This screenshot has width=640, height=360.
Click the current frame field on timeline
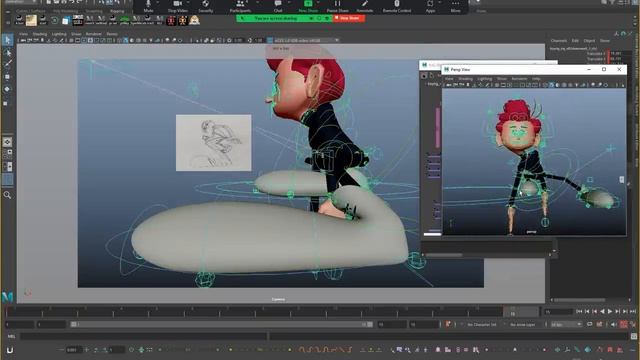[x=558, y=312]
